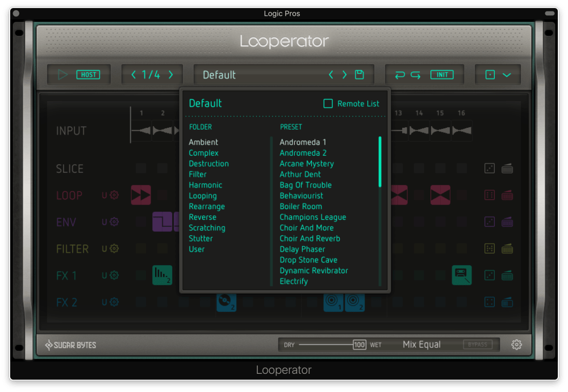This screenshot has height=392, width=568.
Task: Decrease the 1/4 step value with the left chevron
Action: tap(133, 74)
